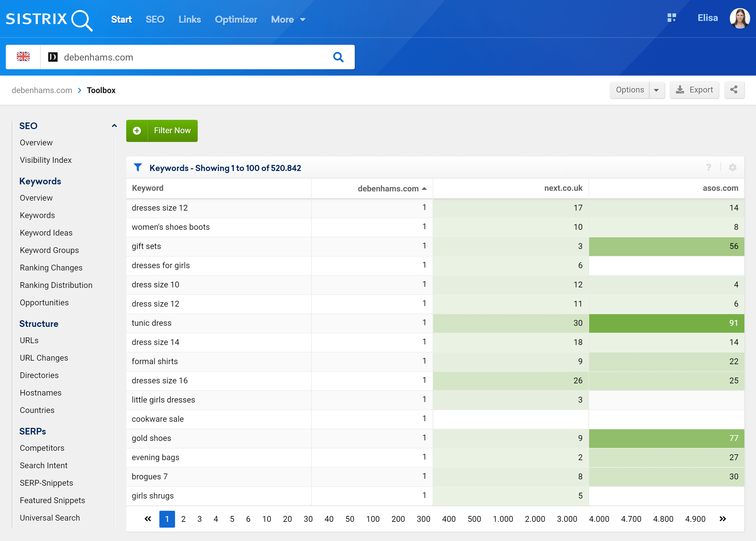Image resolution: width=756 pixels, height=541 pixels.
Task: Click 'cookware sale' keyword
Action: pos(158,419)
